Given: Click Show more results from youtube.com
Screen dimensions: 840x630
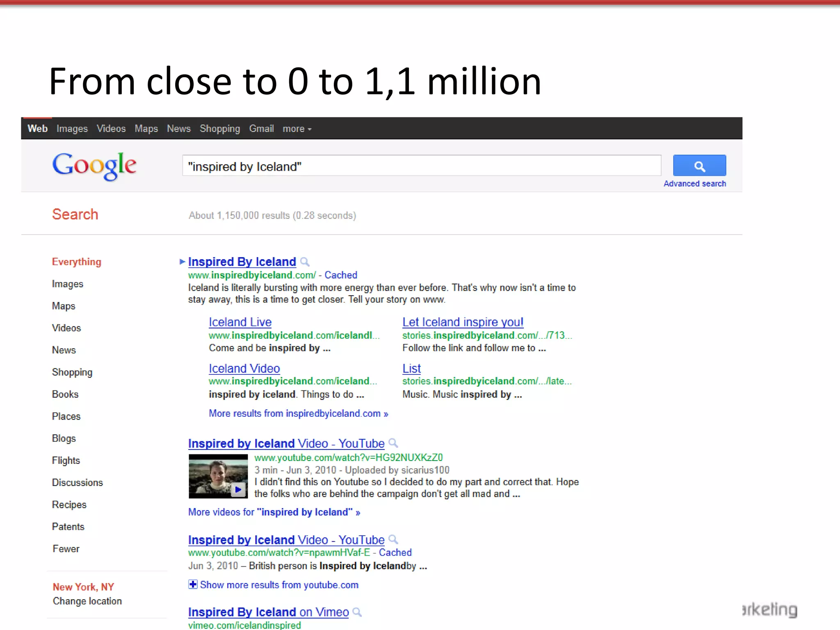Looking at the screenshot, I should tap(279, 585).
